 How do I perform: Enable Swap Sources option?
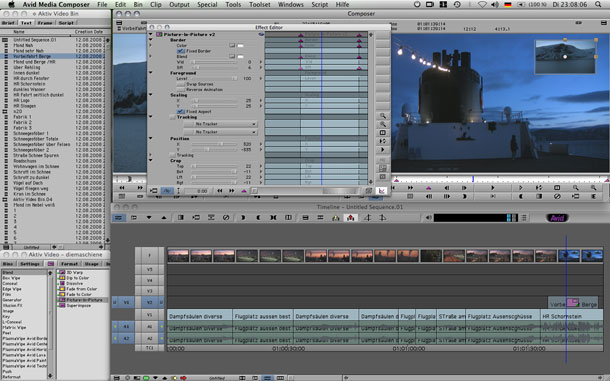tap(181, 84)
